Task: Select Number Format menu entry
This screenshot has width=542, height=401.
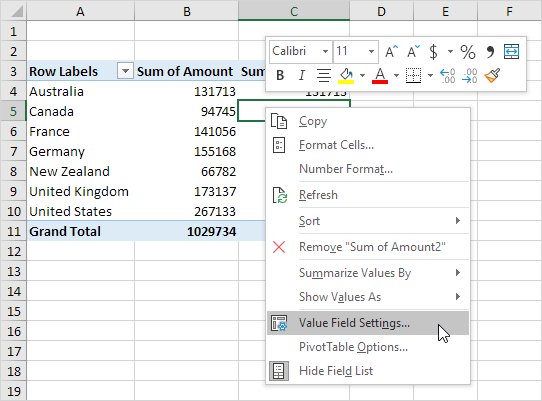Action: tap(368, 169)
